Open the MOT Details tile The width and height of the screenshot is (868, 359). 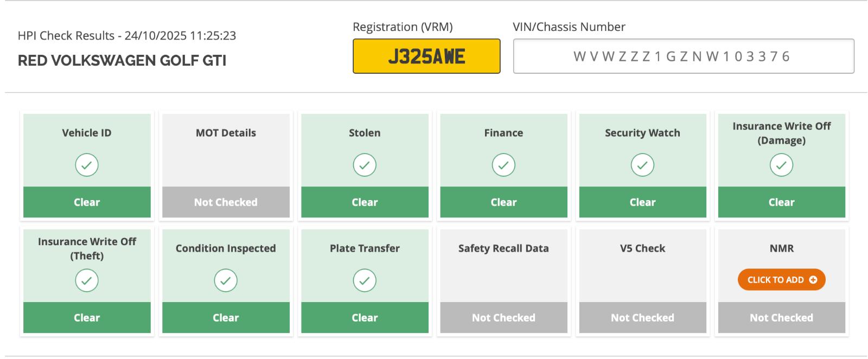tap(226, 165)
